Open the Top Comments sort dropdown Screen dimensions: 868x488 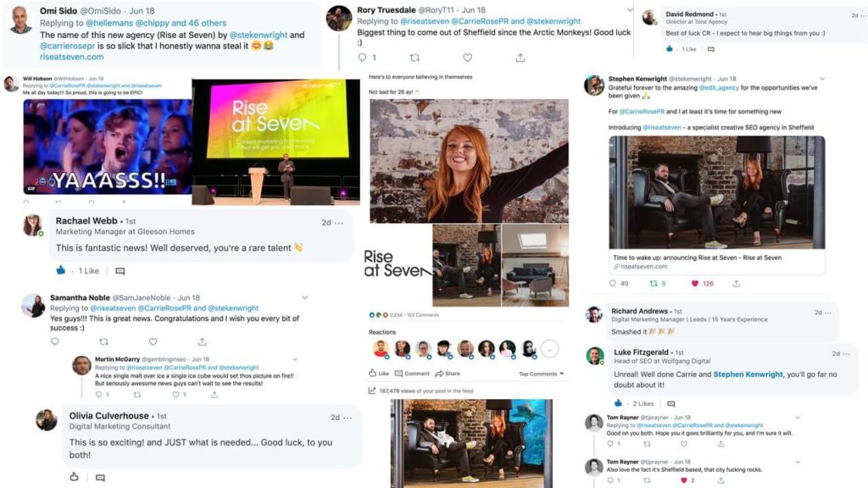(541, 374)
